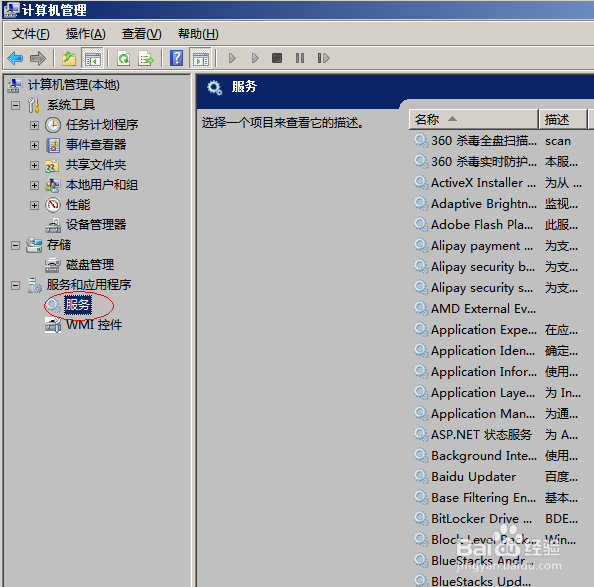
Task: Open the 操作(A) menu
Action: tap(86, 34)
